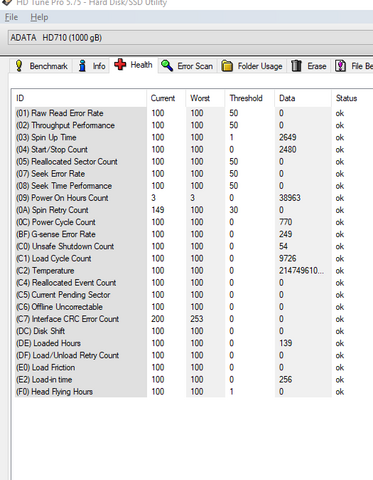The height and width of the screenshot is (480, 373).
Task: Click the Load Cycle Count data value 9726
Action: click(288, 258)
